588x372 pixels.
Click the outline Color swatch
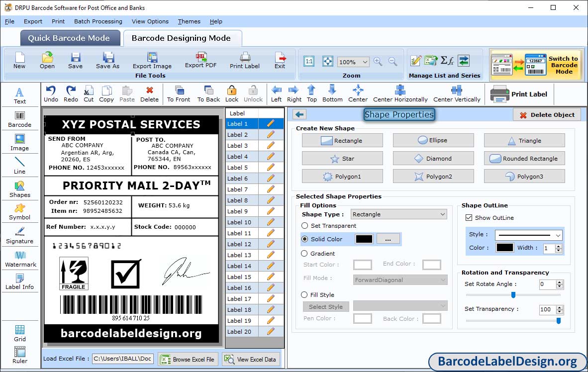pyautogui.click(x=505, y=248)
